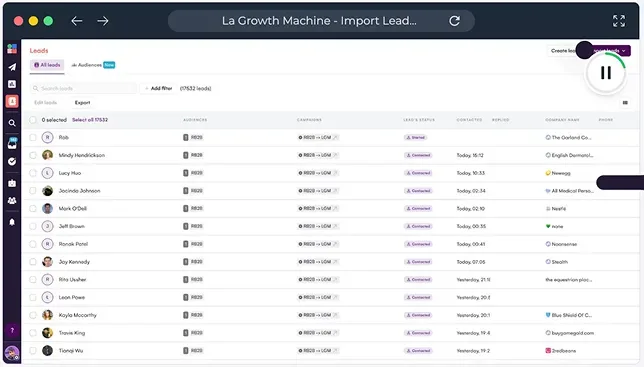
Task: Open the help question mark icon
Action: click(x=12, y=330)
